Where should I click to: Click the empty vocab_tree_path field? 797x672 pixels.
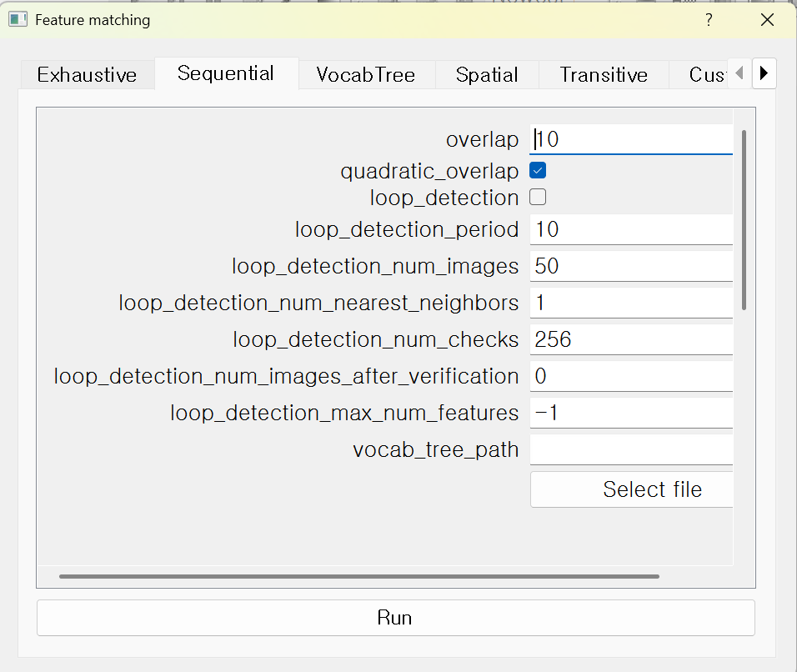click(x=631, y=449)
